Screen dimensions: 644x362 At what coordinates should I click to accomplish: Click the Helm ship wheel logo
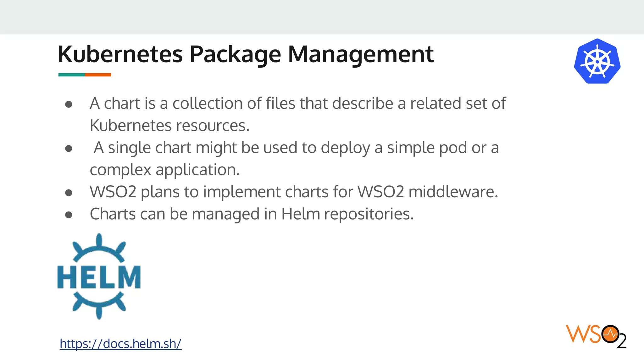99,277
